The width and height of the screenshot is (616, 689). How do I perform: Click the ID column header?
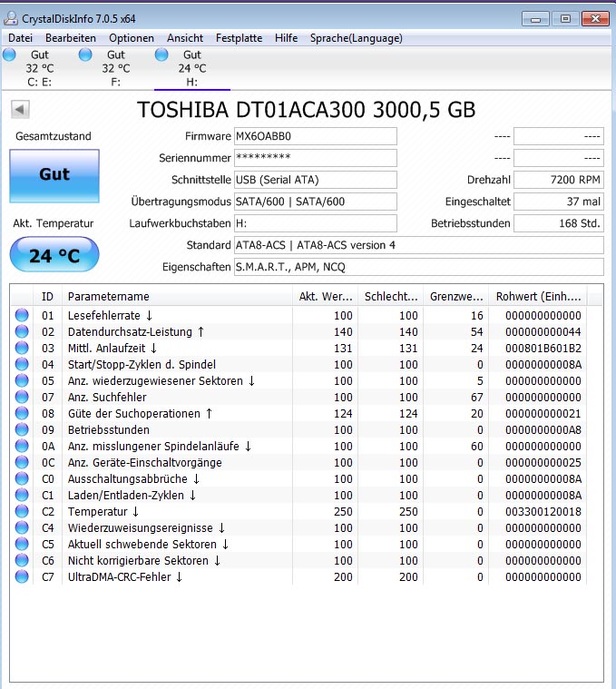47,297
